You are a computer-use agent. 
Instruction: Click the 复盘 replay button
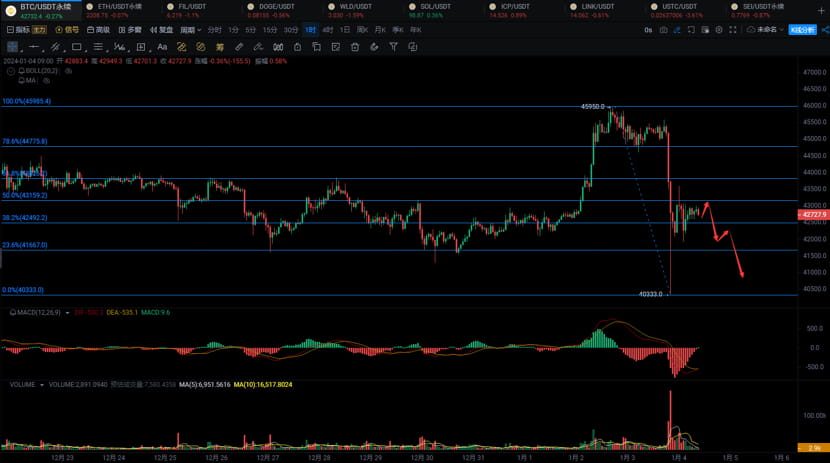(161, 30)
